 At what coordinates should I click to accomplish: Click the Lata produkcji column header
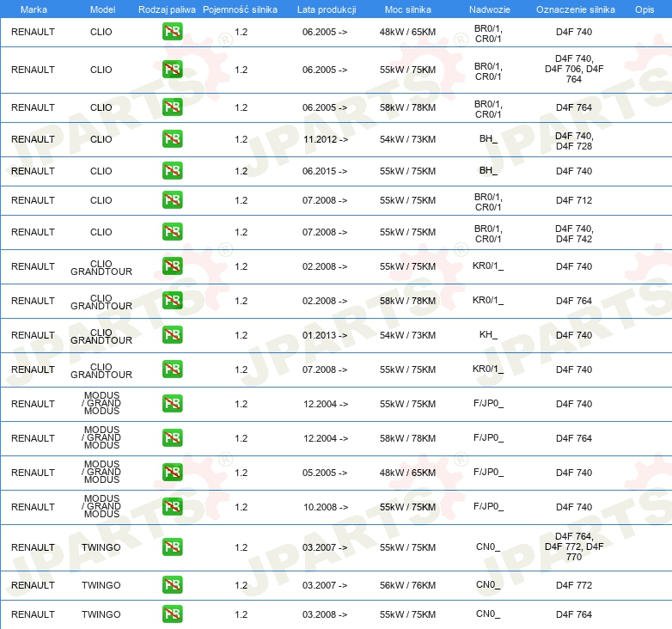click(x=327, y=9)
